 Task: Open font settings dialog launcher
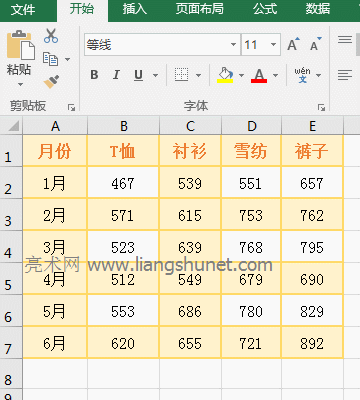(x=321, y=107)
